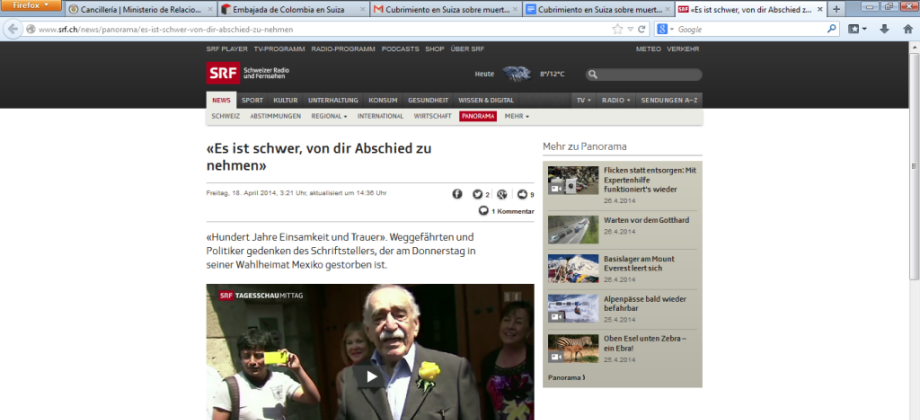
Task: Go to browser home page icon
Action: (908, 29)
